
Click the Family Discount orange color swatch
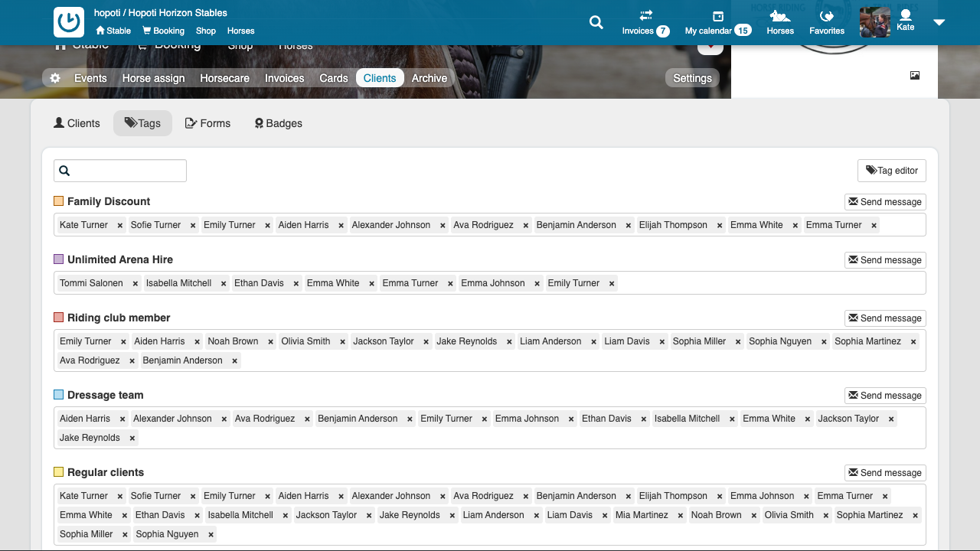pyautogui.click(x=59, y=201)
